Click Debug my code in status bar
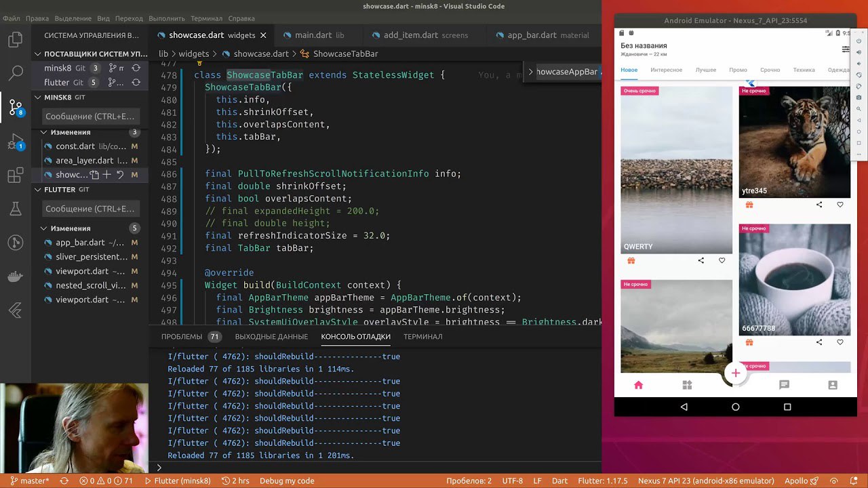This screenshot has width=868, height=488. click(x=287, y=481)
